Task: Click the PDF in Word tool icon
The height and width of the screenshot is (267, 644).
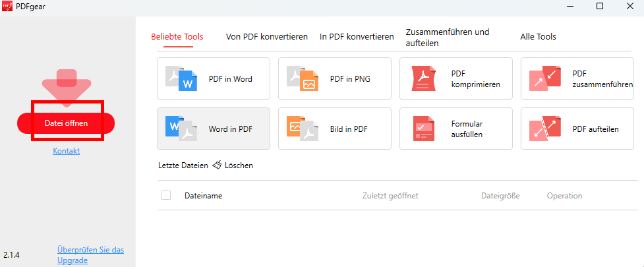Action: tap(181, 78)
